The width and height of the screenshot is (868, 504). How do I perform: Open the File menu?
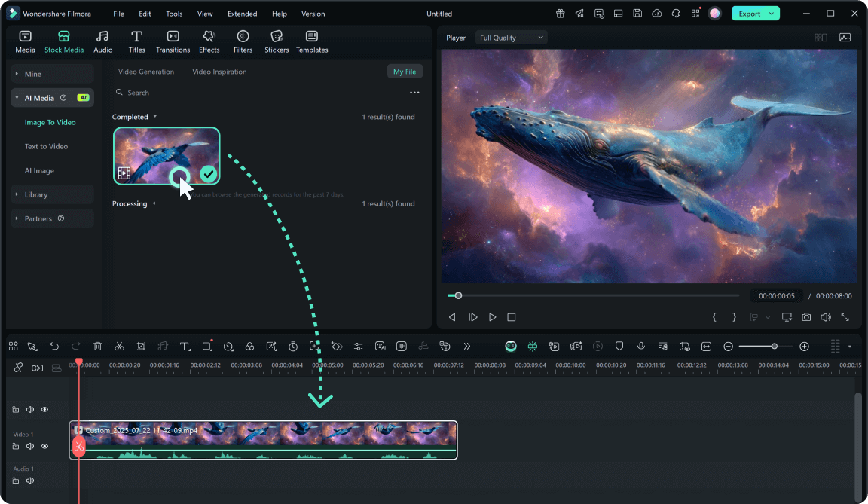[x=118, y=14]
